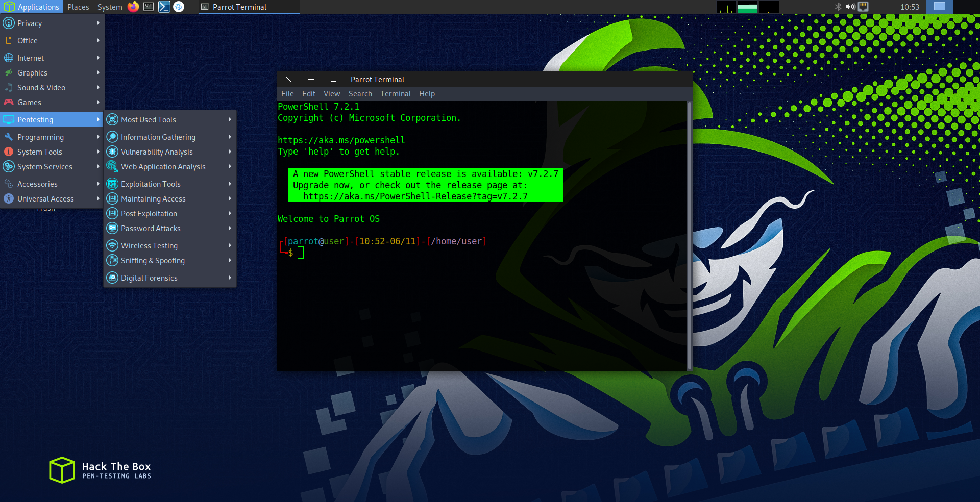Launch Firefox from the top panel
This screenshot has width=980, height=502.
(133, 7)
